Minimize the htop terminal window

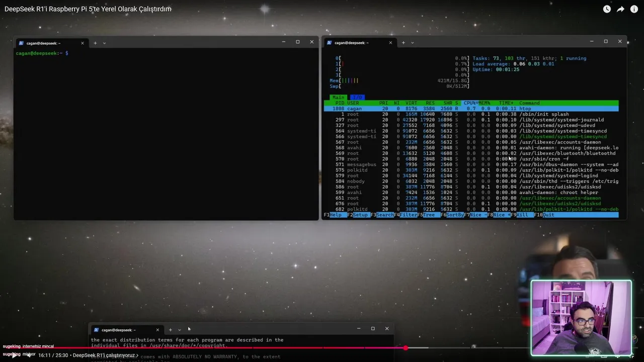592,41
